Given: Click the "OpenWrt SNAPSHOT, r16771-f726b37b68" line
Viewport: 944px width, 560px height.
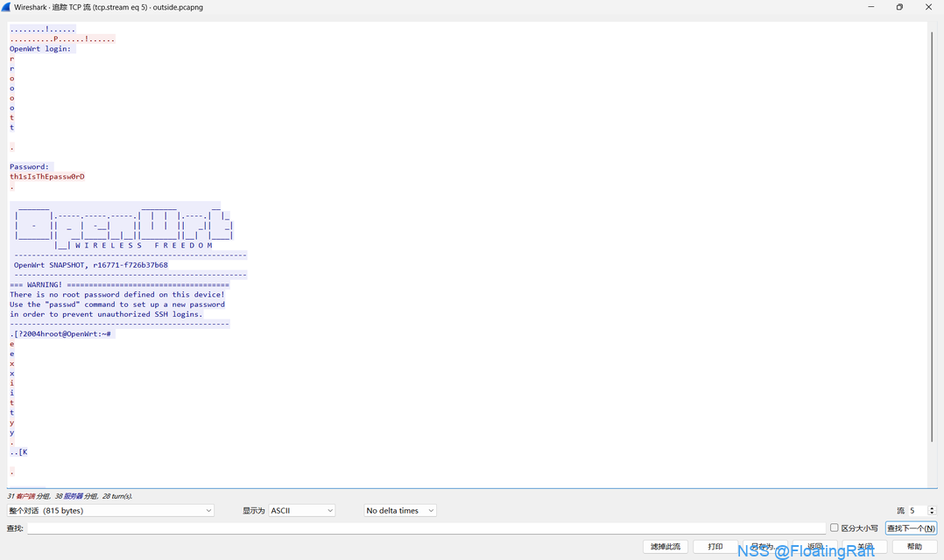Looking at the screenshot, I should (x=91, y=264).
